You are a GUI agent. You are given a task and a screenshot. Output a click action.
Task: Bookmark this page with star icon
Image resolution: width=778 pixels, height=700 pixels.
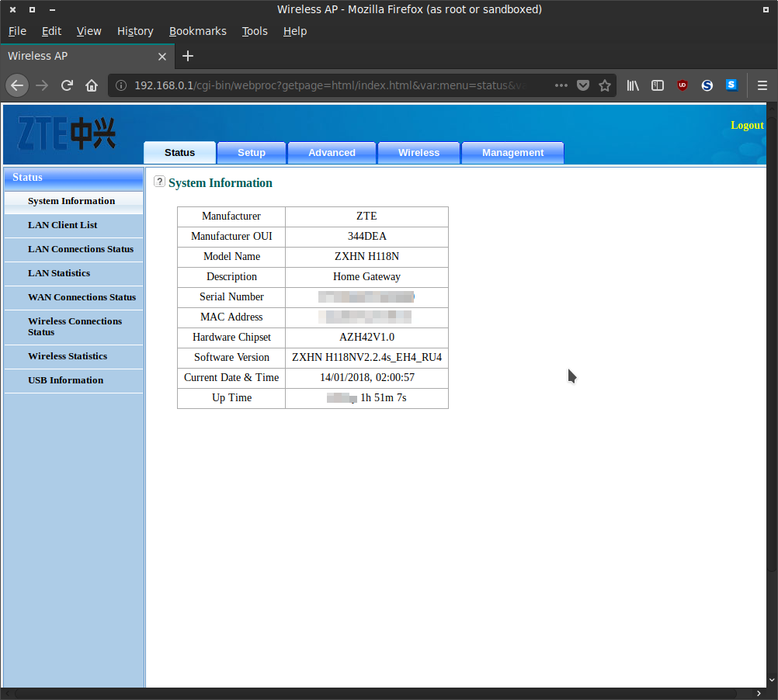(x=605, y=85)
